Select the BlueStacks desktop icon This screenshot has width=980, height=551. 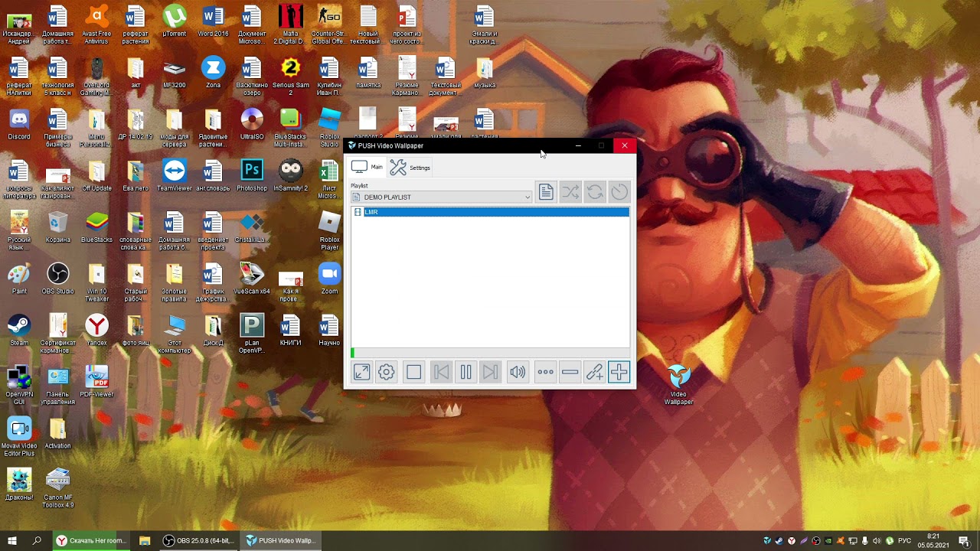(96, 227)
